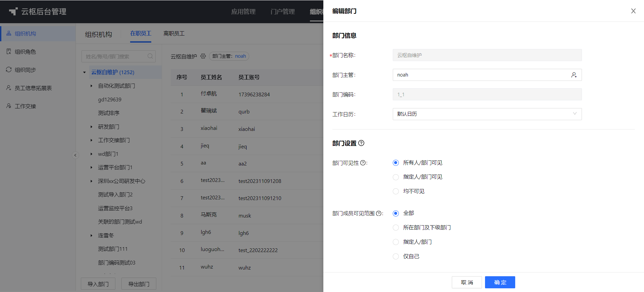Click the search magnifier icon in the department search box
Viewport: 644px width, 292px height.
pos(150,56)
